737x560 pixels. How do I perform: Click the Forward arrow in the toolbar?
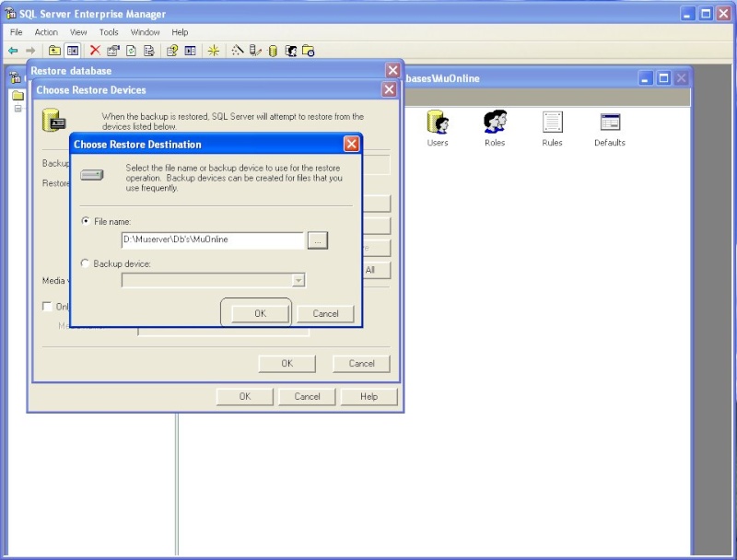(x=30, y=51)
